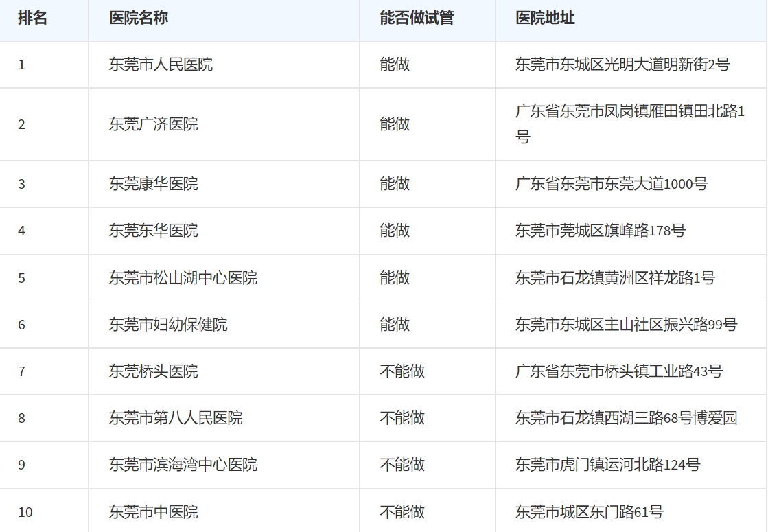This screenshot has width=768, height=532.
Task: Click 能做 in the 东莞康华医院 row
Action: (395, 184)
